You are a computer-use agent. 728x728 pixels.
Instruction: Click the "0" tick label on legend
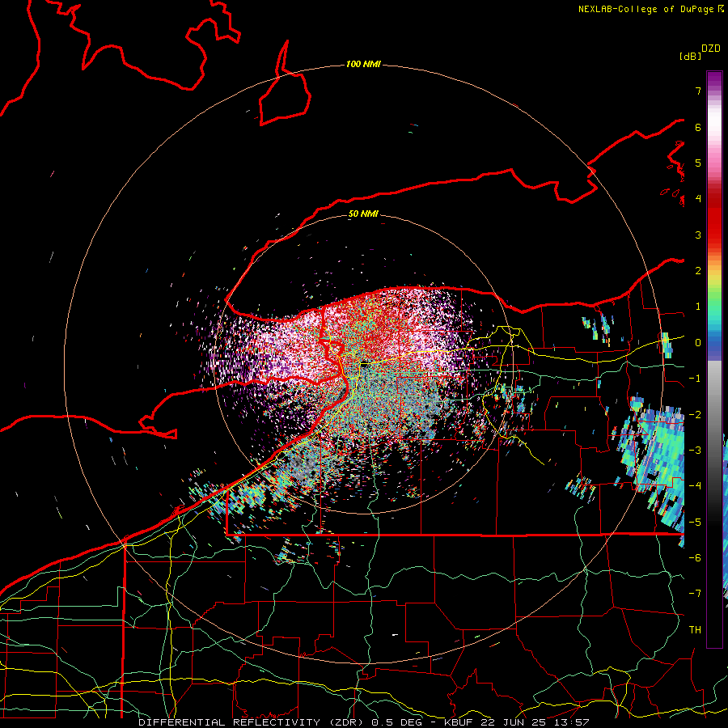click(698, 343)
